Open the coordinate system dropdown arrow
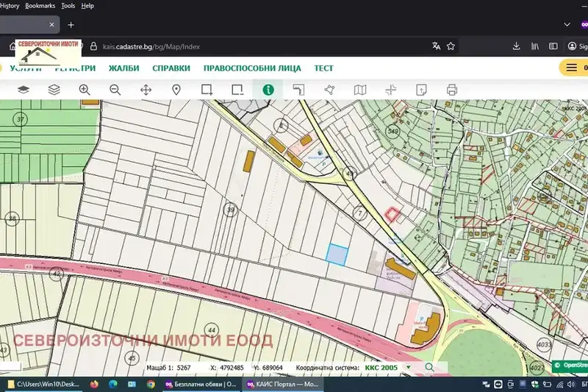 [x=409, y=368]
